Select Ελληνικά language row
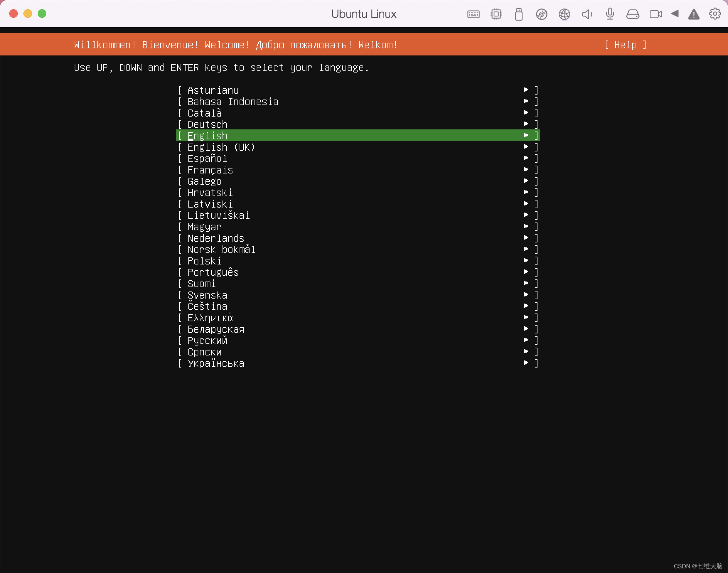Screen dimensions: 728x573 (x=358, y=317)
